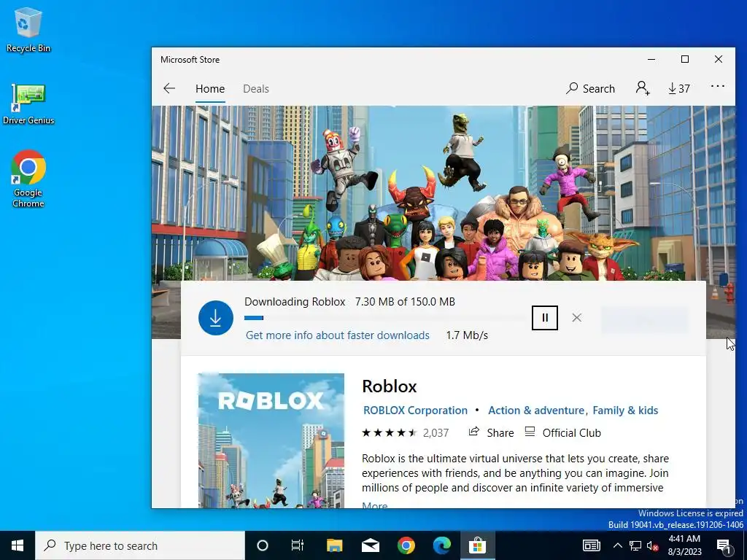
Task: Click the 1.7 Mb/s download speed text
Action: [x=467, y=335]
